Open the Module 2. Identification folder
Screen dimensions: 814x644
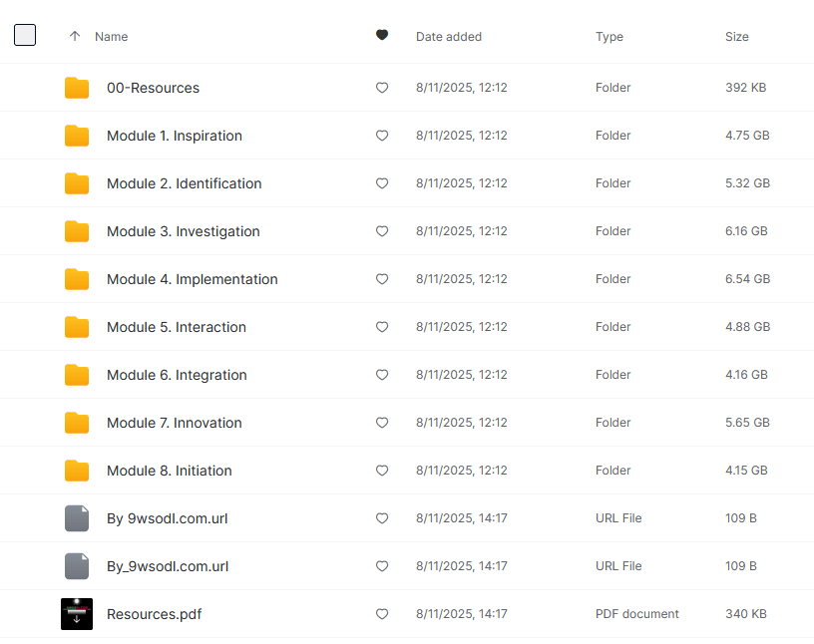point(184,183)
